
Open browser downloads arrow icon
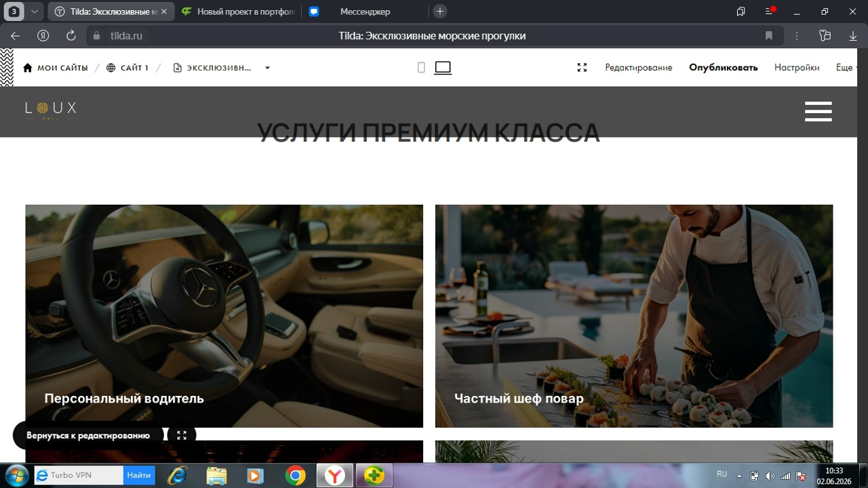(x=853, y=36)
